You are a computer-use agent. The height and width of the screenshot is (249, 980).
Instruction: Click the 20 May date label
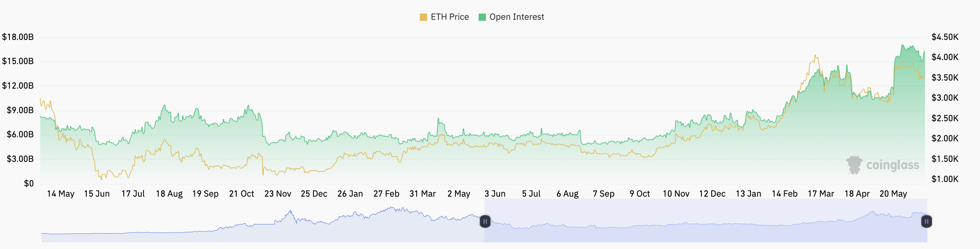(893, 194)
